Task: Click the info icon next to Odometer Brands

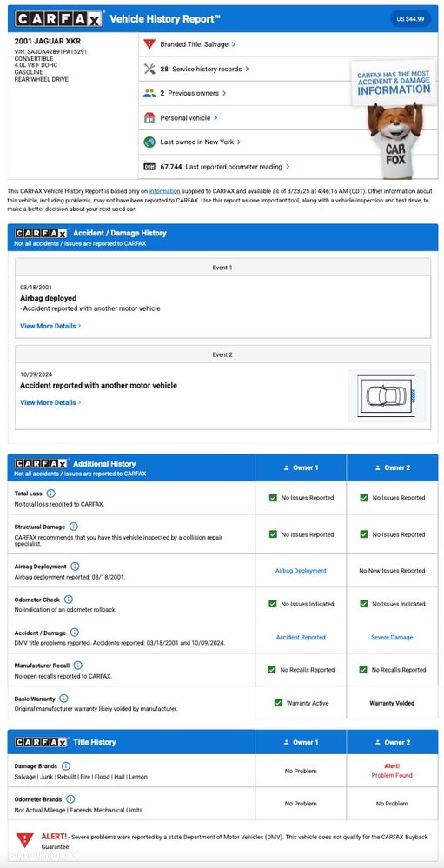Action: click(x=70, y=798)
